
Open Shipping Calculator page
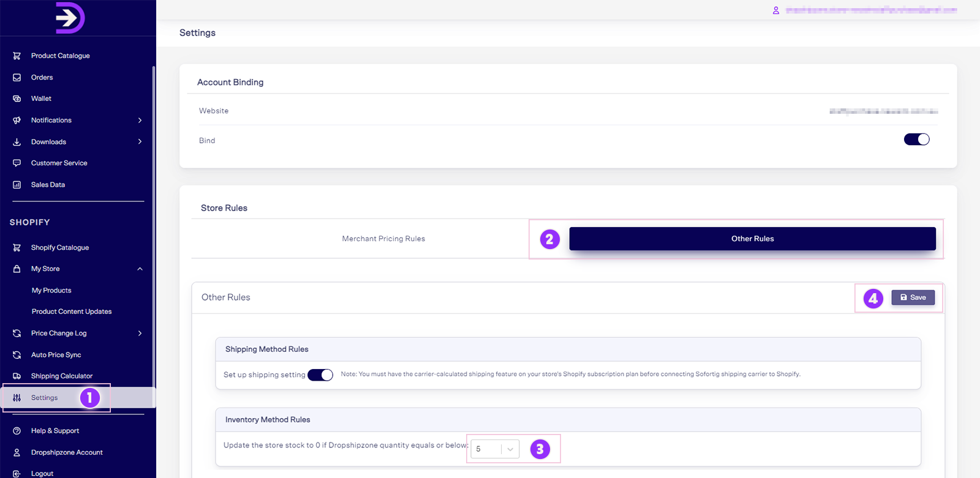62,376
